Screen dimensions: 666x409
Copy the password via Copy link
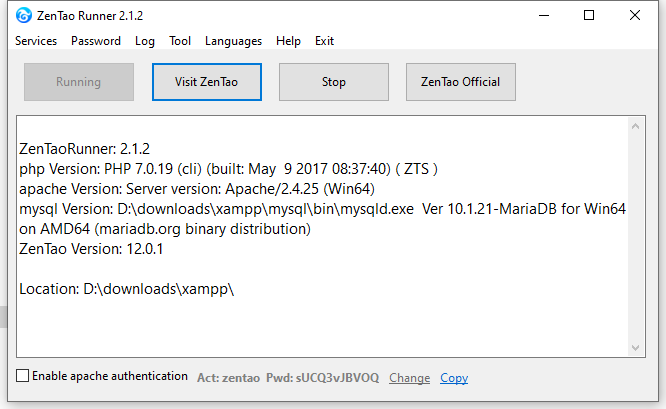click(x=454, y=378)
